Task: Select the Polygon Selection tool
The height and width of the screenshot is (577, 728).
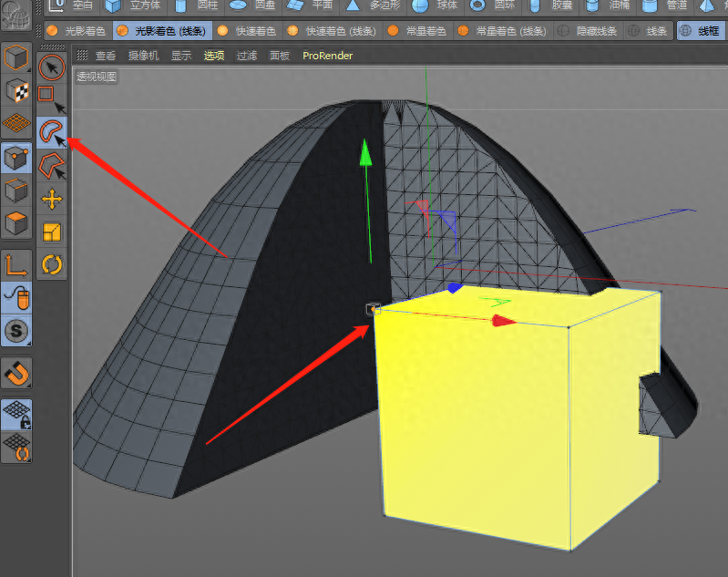Action: pyautogui.click(x=52, y=166)
